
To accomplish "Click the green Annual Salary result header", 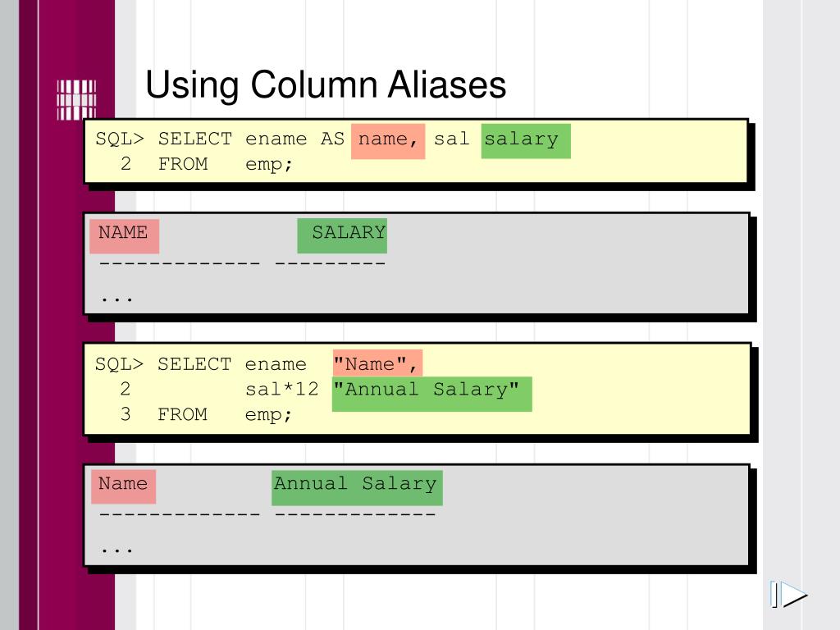I will pyautogui.click(x=356, y=484).
